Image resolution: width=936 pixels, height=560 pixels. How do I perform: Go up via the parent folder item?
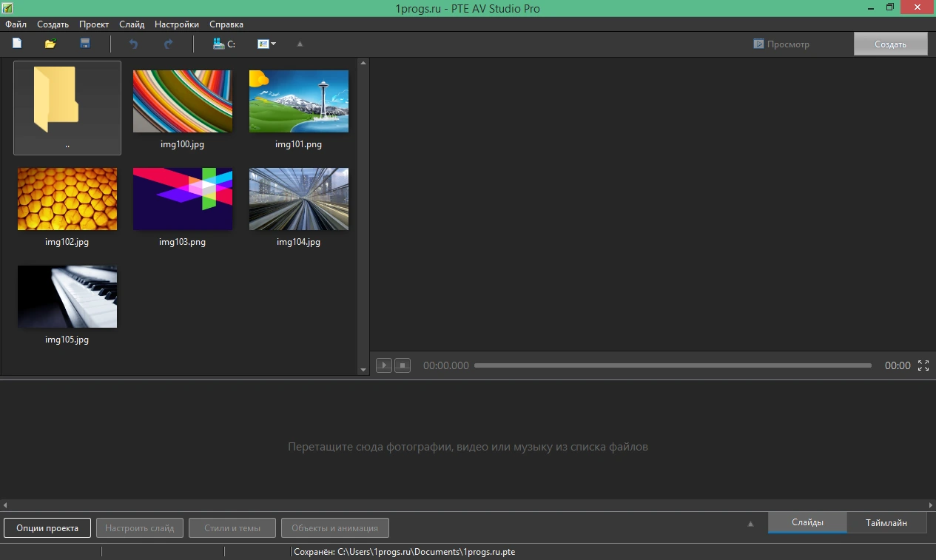[x=67, y=108]
